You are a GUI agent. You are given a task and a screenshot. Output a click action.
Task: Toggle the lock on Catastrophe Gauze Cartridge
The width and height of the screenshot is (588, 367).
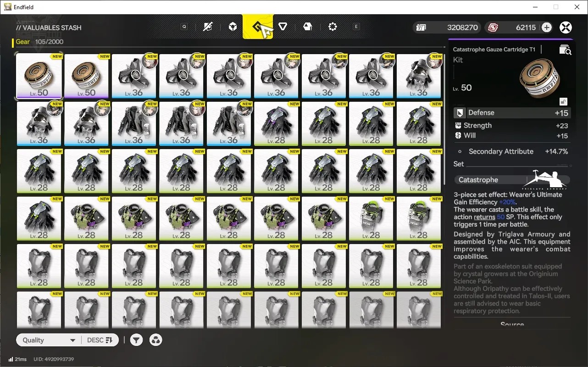tap(563, 101)
